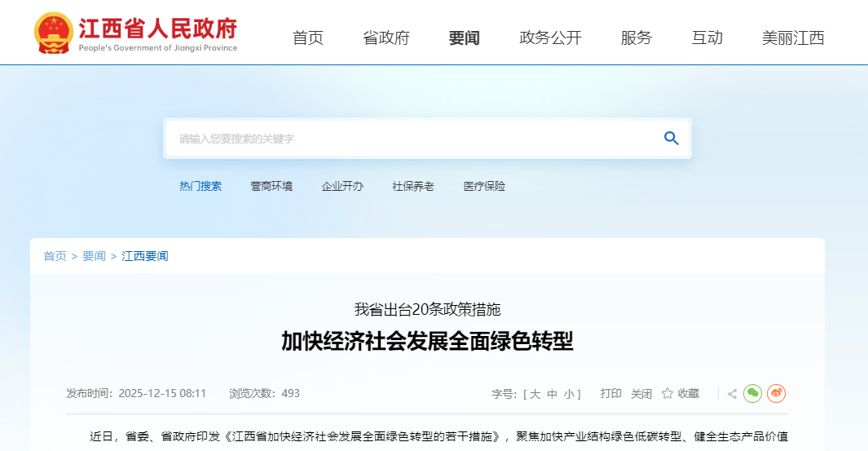Image resolution: width=868 pixels, height=451 pixels.
Task: Open 要闻 in the breadcrumb trail
Action: [94, 256]
